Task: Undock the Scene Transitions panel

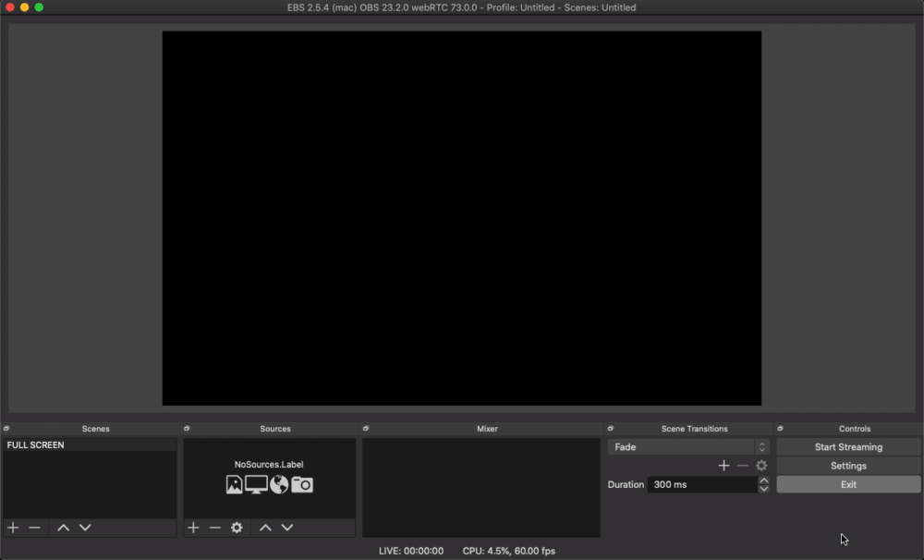Action: tap(611, 429)
